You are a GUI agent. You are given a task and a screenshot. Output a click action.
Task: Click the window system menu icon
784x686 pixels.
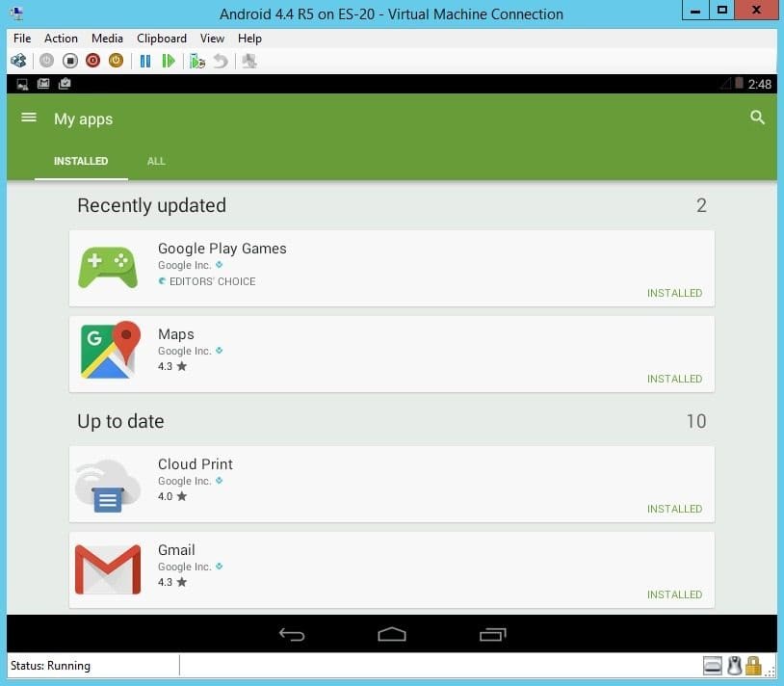click(x=16, y=13)
